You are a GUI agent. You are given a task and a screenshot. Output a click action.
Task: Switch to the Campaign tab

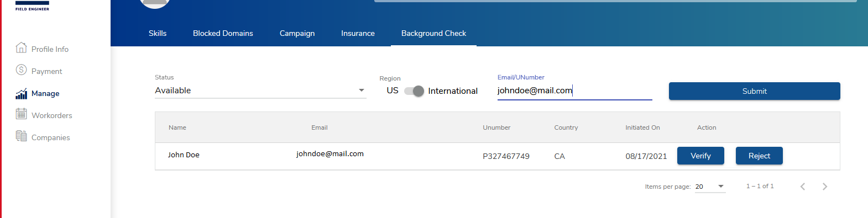tap(297, 33)
